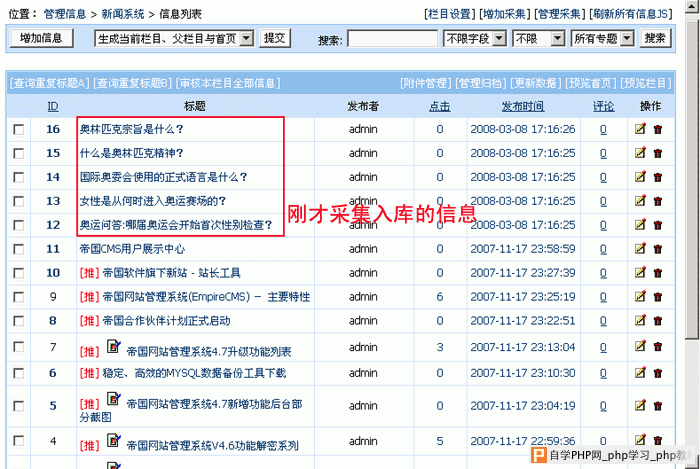Click 查询重复标题A link

pos(50,83)
